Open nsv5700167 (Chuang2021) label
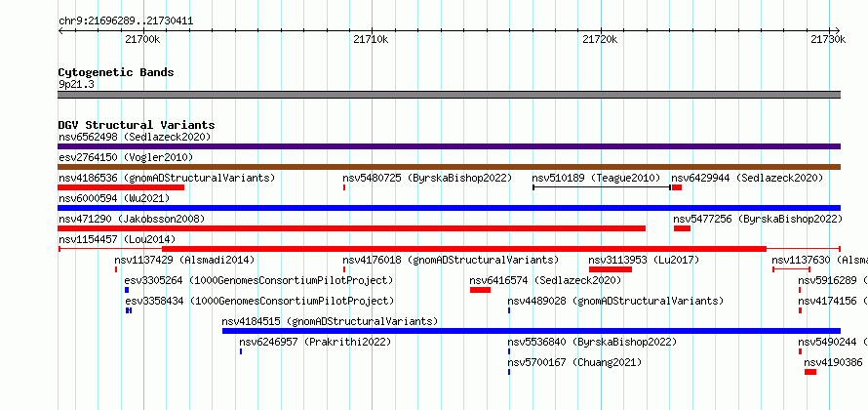The height and width of the screenshot is (410, 868). (x=574, y=362)
